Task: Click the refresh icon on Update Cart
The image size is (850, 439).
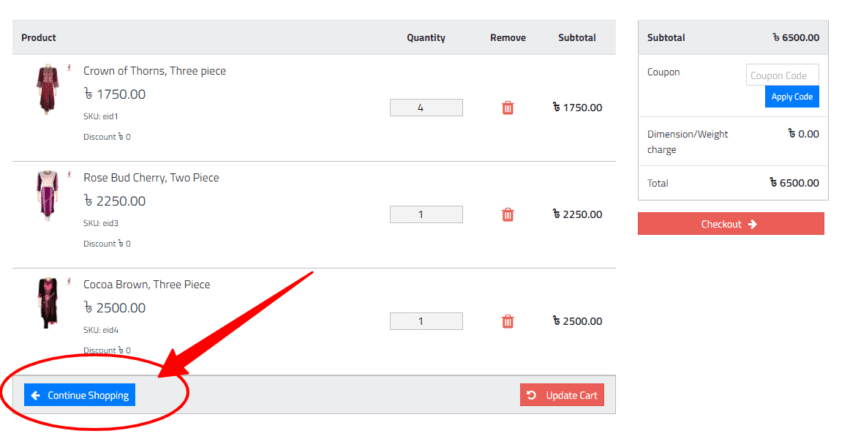Action: 531,395
